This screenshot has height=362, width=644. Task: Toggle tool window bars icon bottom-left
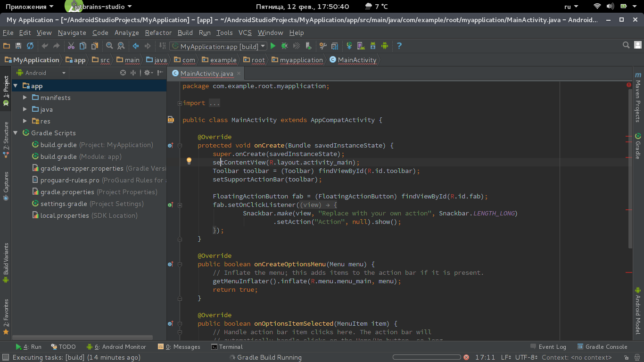click(5, 357)
